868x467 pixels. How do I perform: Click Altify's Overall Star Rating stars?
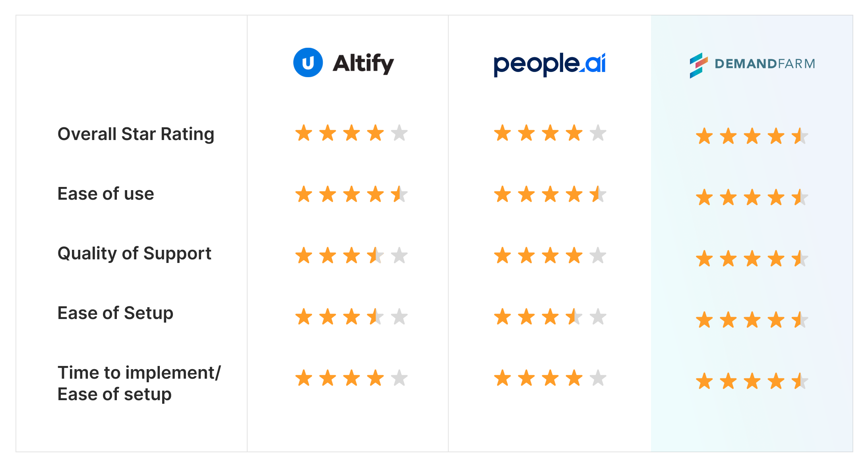click(351, 133)
